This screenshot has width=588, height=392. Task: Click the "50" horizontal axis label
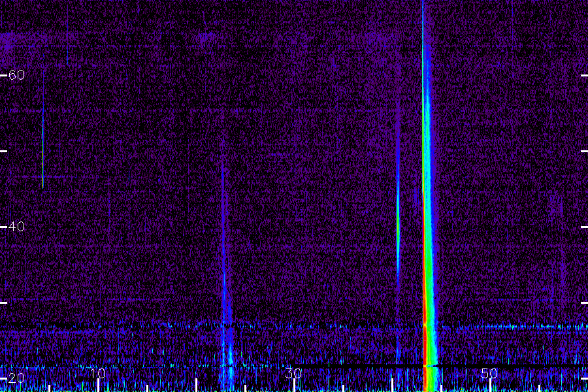pos(489,373)
